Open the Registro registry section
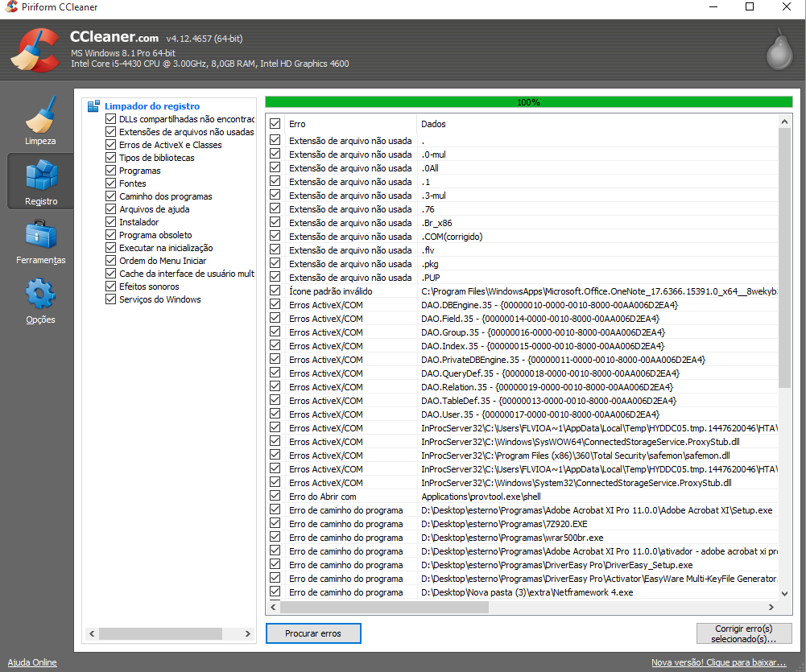Viewport: 806px width, 672px height. (41, 181)
